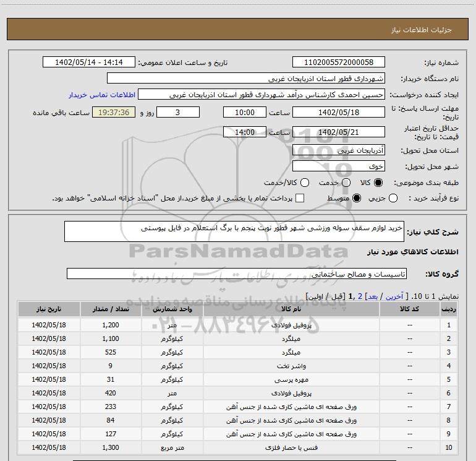Click the ایجاد کننده درخواست field
This screenshot has width=476, height=461.
261,95
